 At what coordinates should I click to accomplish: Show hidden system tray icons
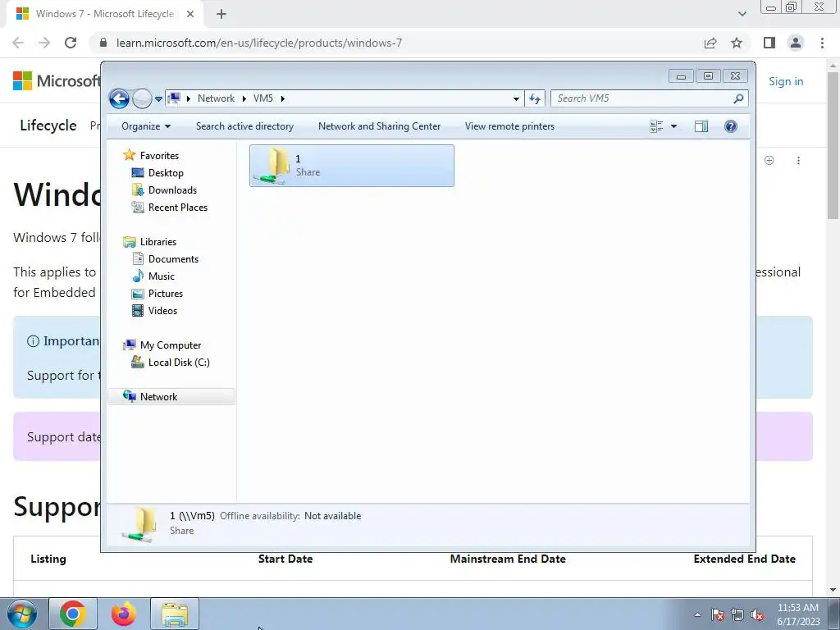pyautogui.click(x=697, y=614)
